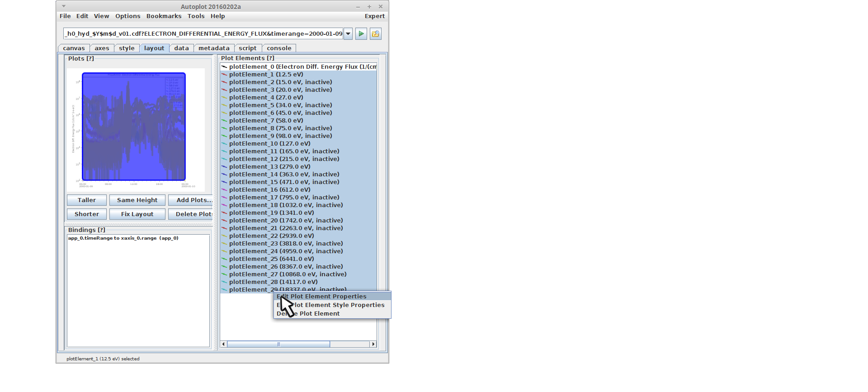The image size is (868, 392).
Task: Select Edit Plot Element Properties
Action: coord(328,297)
